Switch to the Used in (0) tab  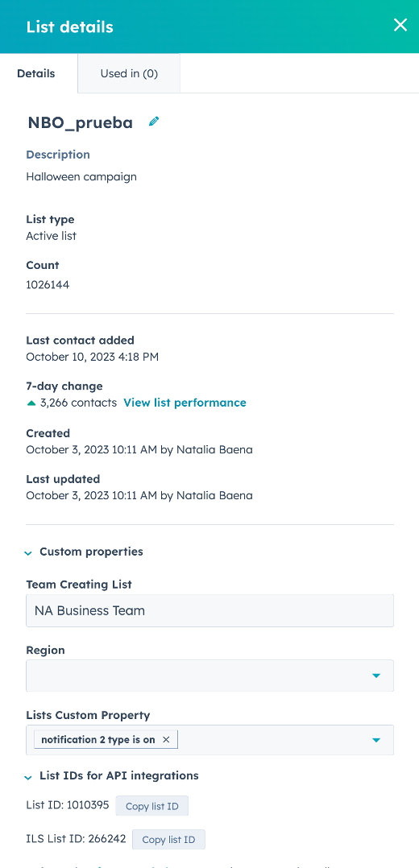click(129, 73)
